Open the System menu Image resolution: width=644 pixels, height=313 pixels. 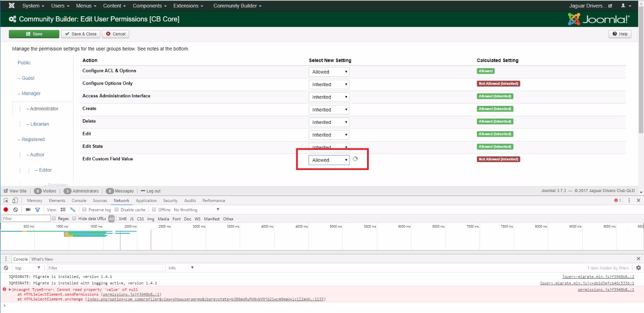(33, 6)
